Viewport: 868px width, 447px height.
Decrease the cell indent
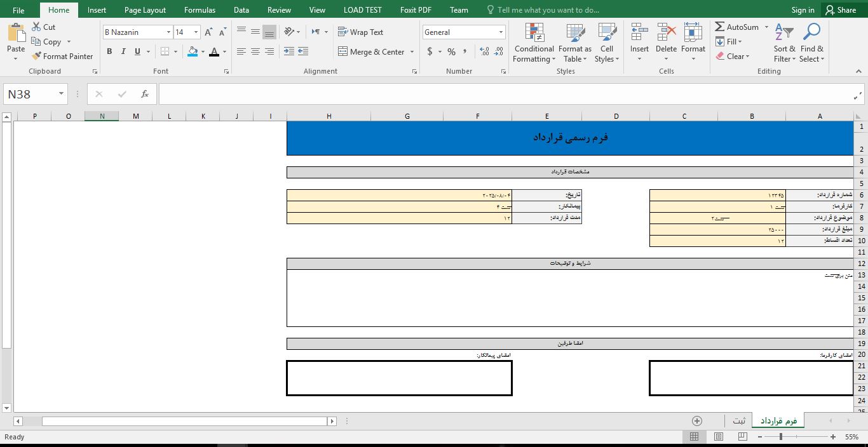(288, 51)
